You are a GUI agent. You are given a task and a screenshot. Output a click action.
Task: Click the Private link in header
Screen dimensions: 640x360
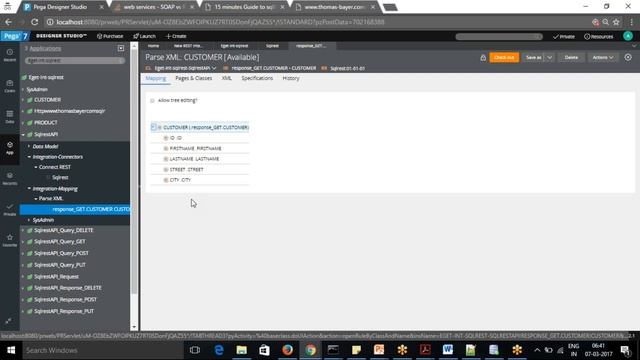pyautogui.click(x=564, y=36)
